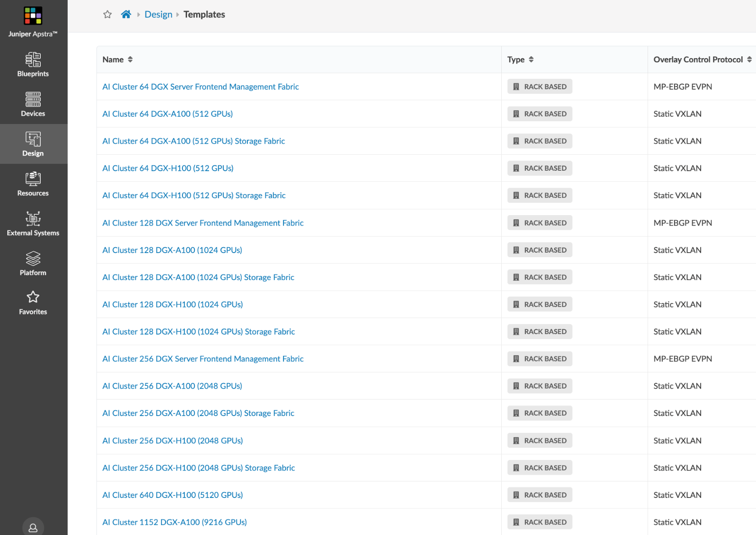Screen dimensions: 756x535
Task: Open Resources from the sidebar
Action: [33, 184]
